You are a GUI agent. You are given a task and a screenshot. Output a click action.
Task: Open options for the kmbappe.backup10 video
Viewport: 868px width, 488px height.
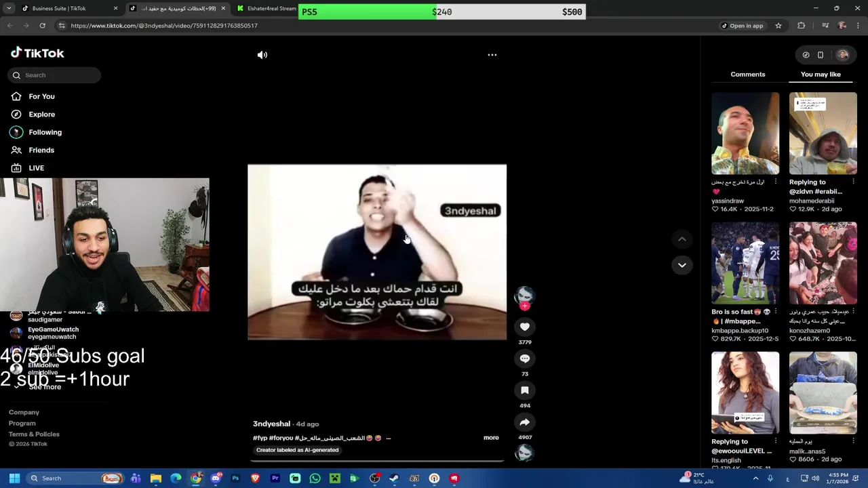click(775, 312)
